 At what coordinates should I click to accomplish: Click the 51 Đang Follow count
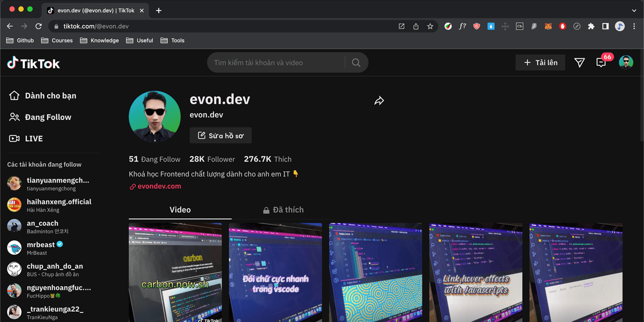coord(155,159)
